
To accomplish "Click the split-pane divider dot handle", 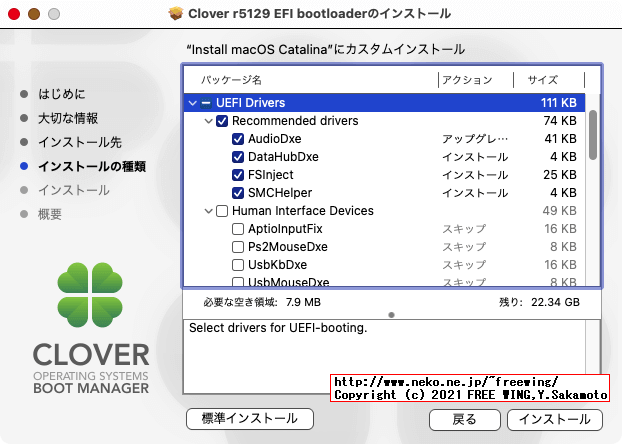I will [392, 315].
